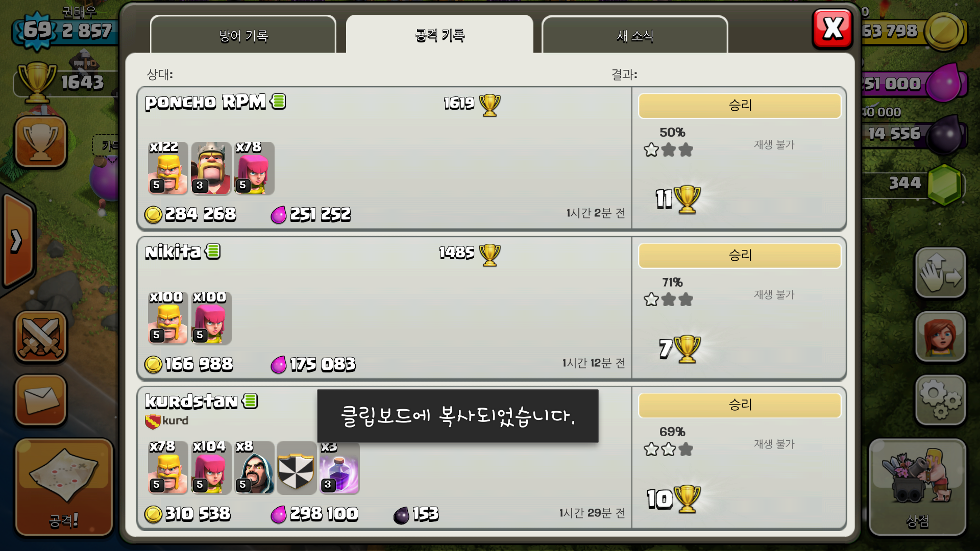Tap the x3 rage spell icon

click(x=339, y=468)
